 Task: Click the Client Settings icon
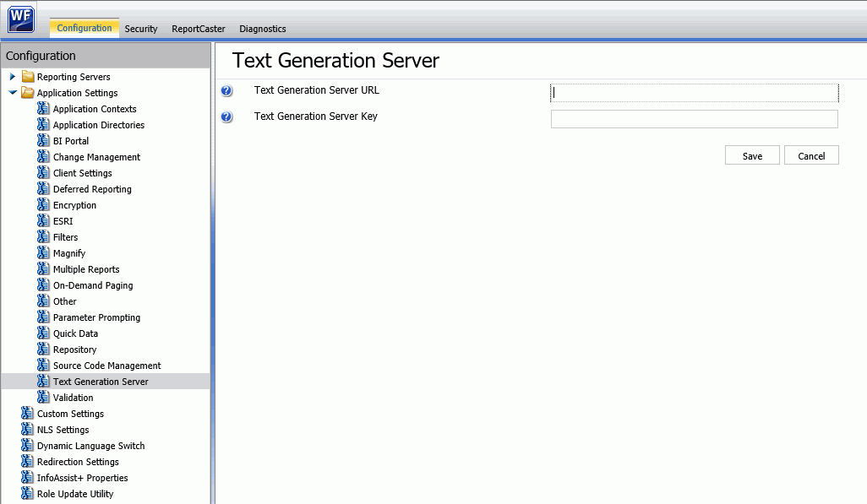(x=43, y=172)
